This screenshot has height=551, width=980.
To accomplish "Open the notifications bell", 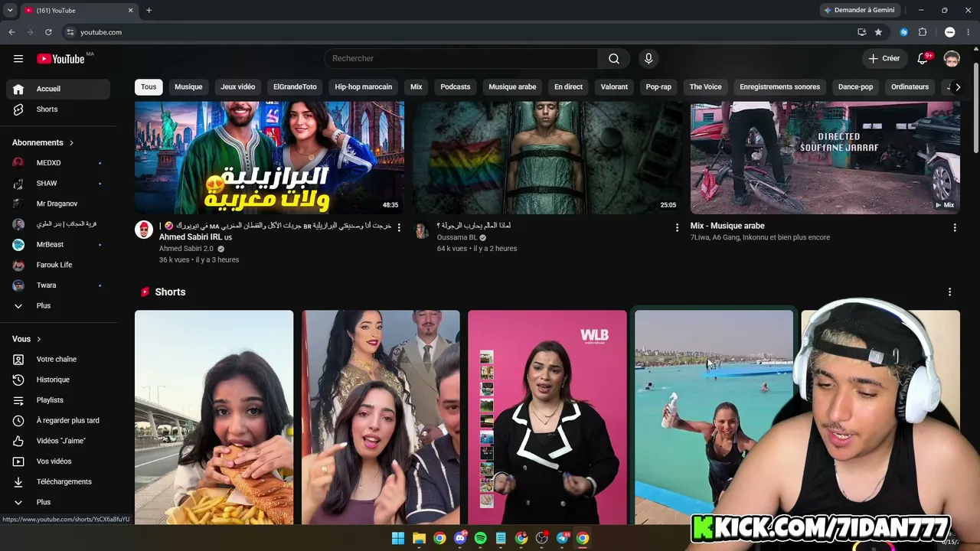I will (923, 58).
